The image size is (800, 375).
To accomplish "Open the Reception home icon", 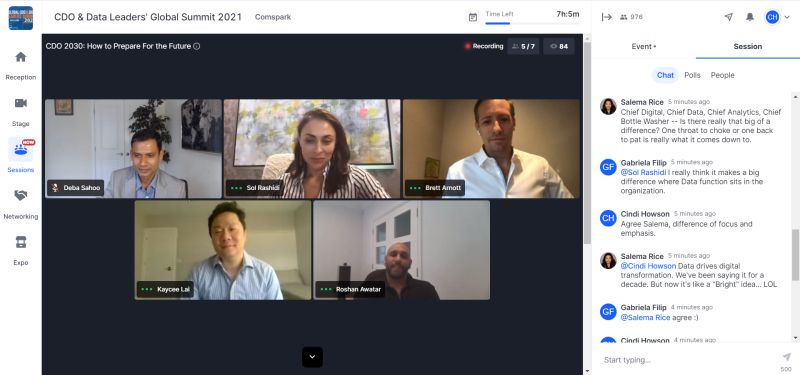I will tap(20, 57).
